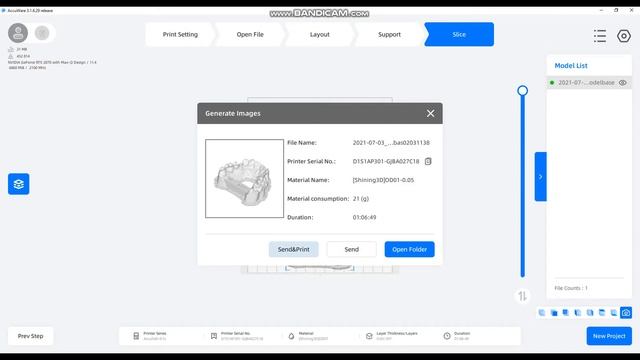Start a New Project

pyautogui.click(x=609, y=336)
